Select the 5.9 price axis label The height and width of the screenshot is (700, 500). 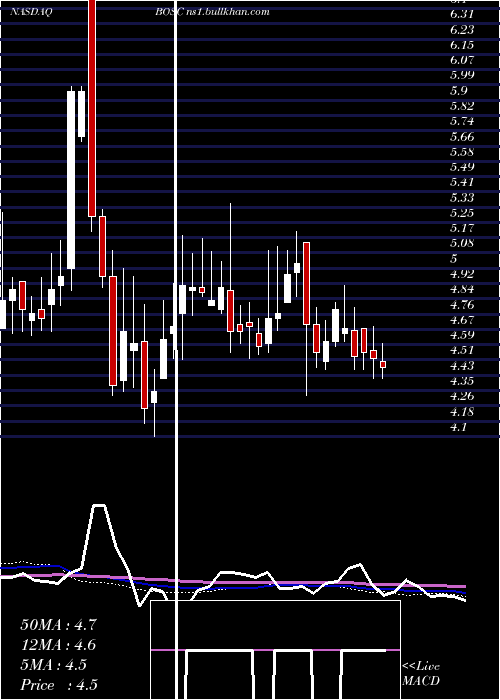click(x=458, y=91)
